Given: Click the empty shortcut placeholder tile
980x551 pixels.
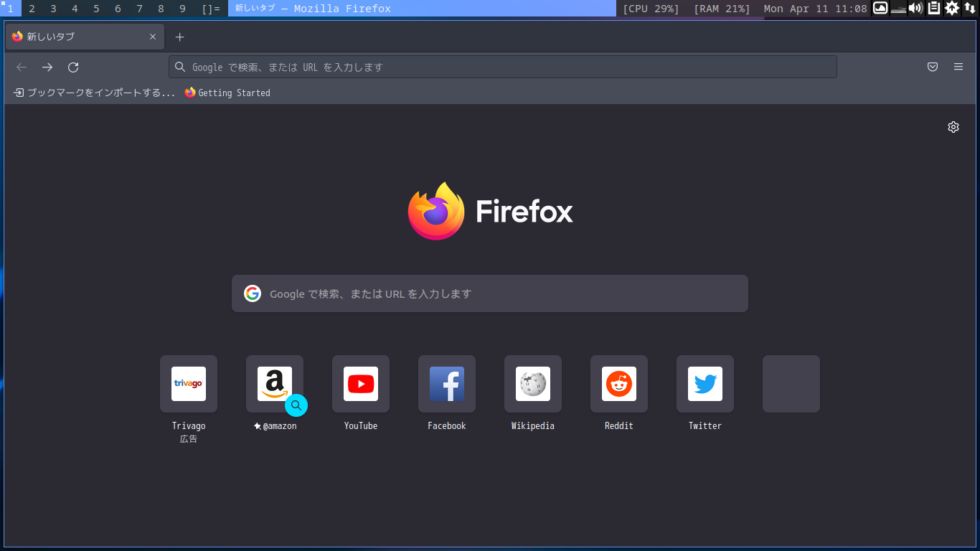Looking at the screenshot, I should 791,384.
